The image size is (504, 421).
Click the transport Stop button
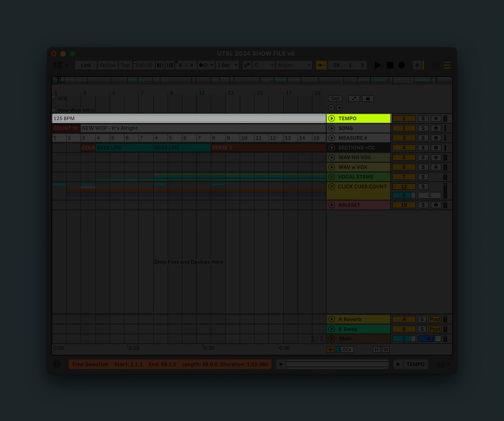(x=390, y=65)
